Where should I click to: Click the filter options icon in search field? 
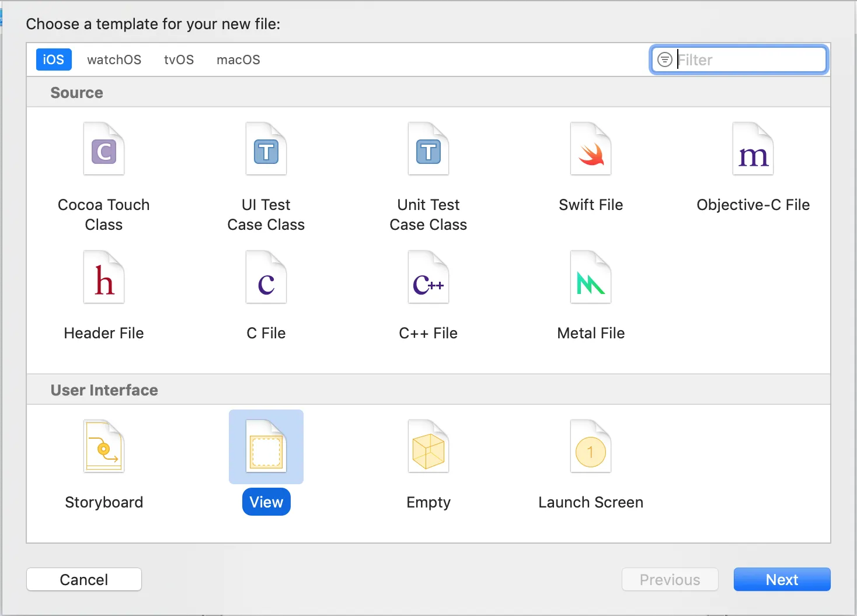pos(664,60)
